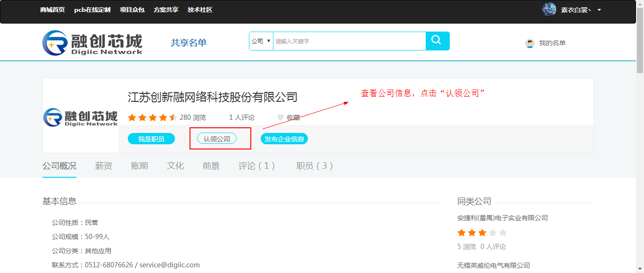
Task: Switch to the 文化 tab
Action: [175, 166]
